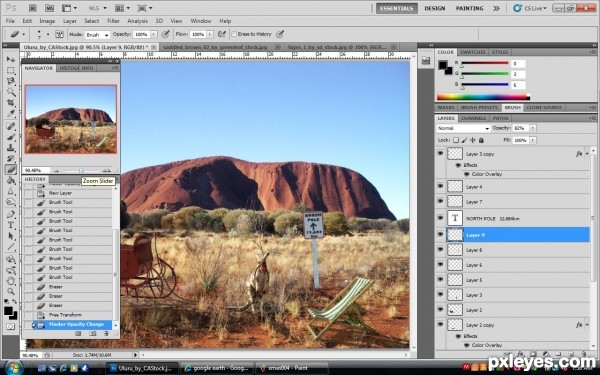This screenshot has width=600, height=375.
Task: Open the Filter menu
Action: pyautogui.click(x=113, y=21)
